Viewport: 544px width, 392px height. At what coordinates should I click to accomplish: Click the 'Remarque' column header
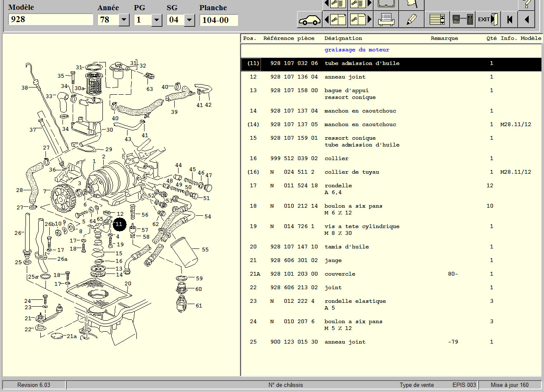[445, 38]
